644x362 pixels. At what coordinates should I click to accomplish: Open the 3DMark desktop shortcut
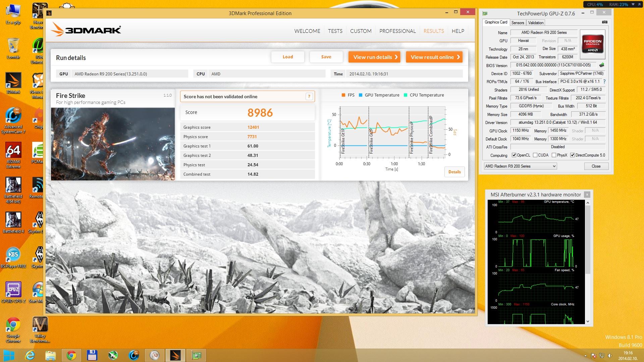point(13,83)
